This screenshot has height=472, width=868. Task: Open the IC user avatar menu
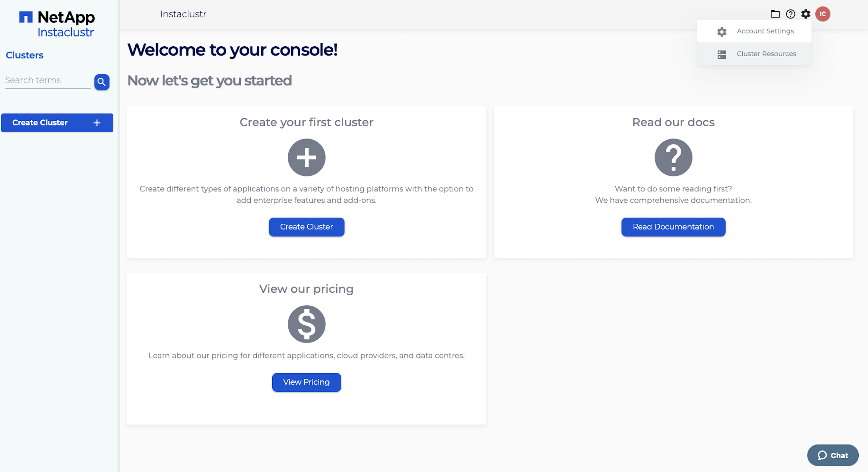tap(823, 14)
